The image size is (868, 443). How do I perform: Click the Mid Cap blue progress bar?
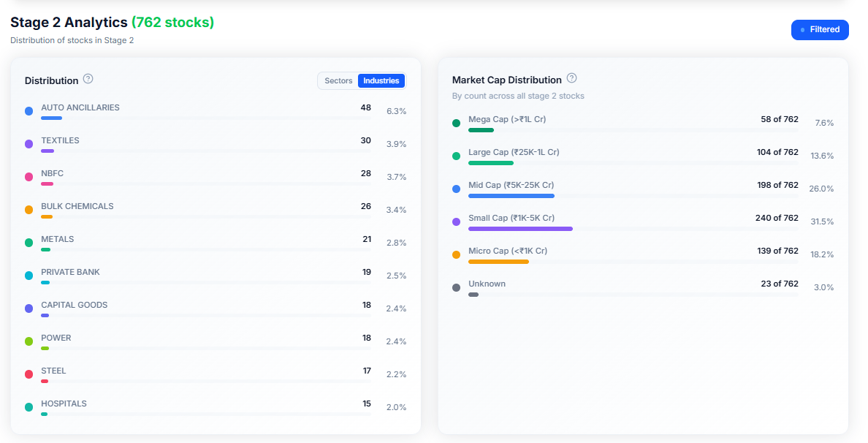coord(511,196)
